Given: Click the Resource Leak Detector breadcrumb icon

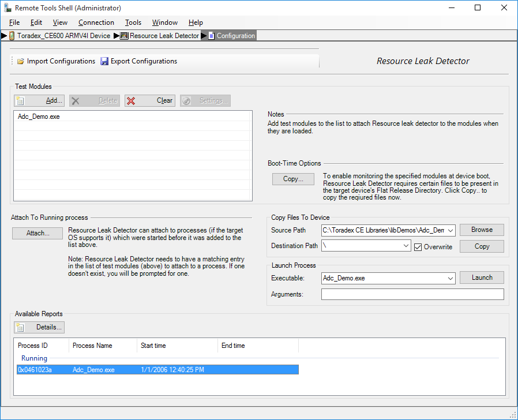Looking at the screenshot, I should (124, 36).
